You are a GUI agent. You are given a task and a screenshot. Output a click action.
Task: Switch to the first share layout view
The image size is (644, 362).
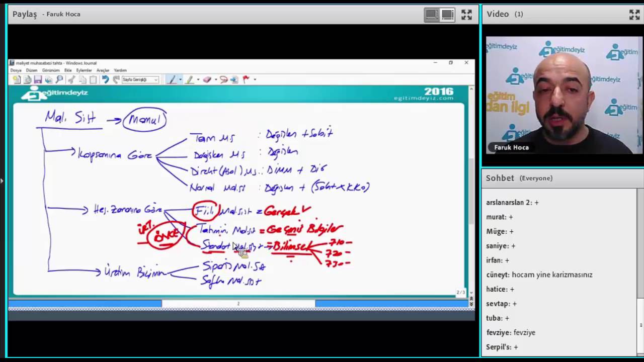432,15
